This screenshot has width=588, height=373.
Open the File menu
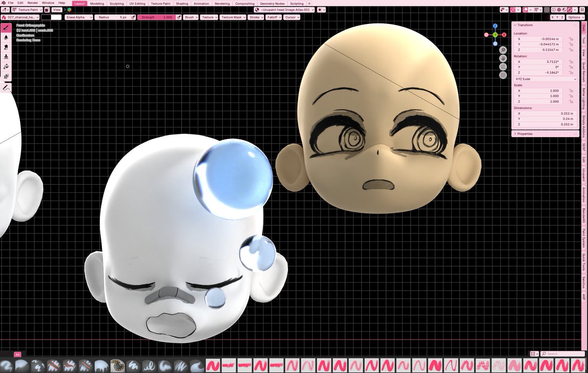11,3
